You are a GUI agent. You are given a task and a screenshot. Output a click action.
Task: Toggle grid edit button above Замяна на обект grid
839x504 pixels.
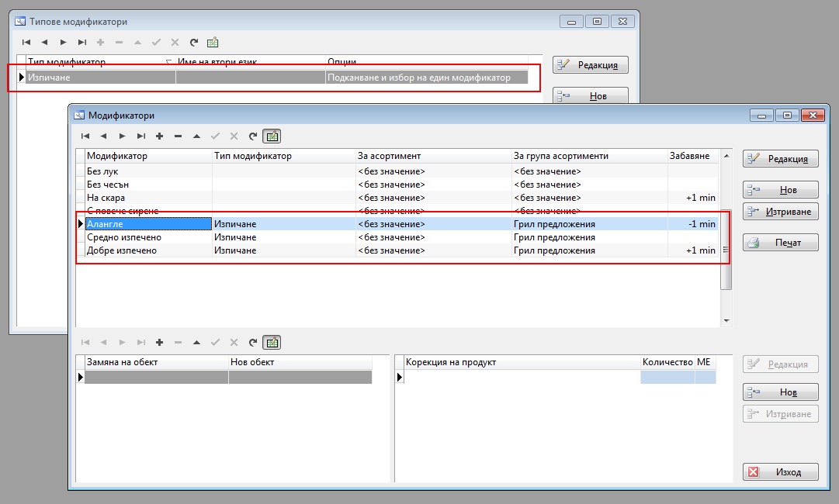pos(272,342)
